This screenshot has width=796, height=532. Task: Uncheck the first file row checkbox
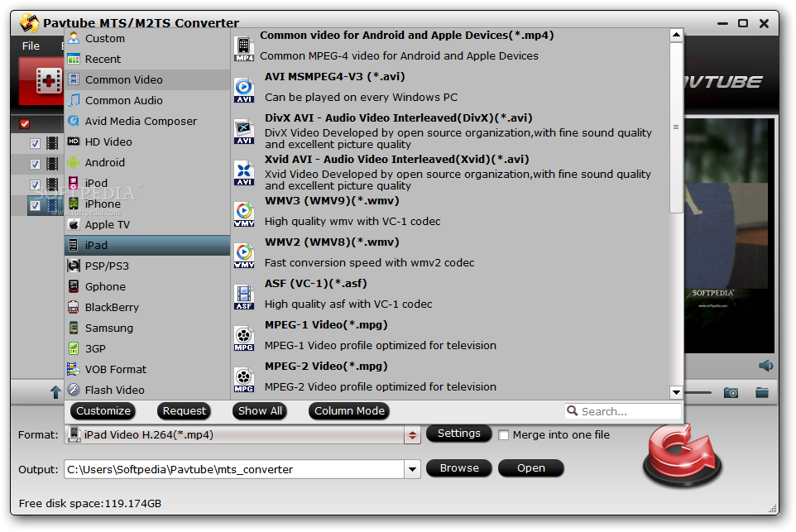(35, 143)
